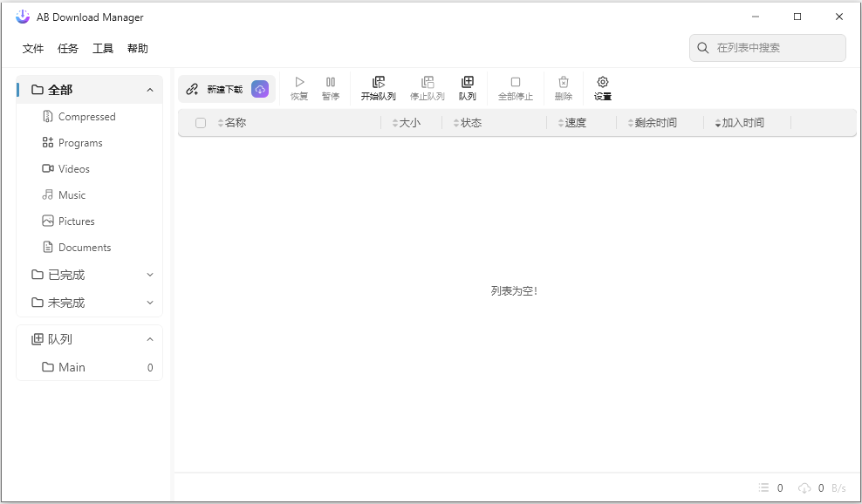Screen dimensions: 862x504
Task: Click the 全部停止 stop all icon
Action: [x=516, y=82]
